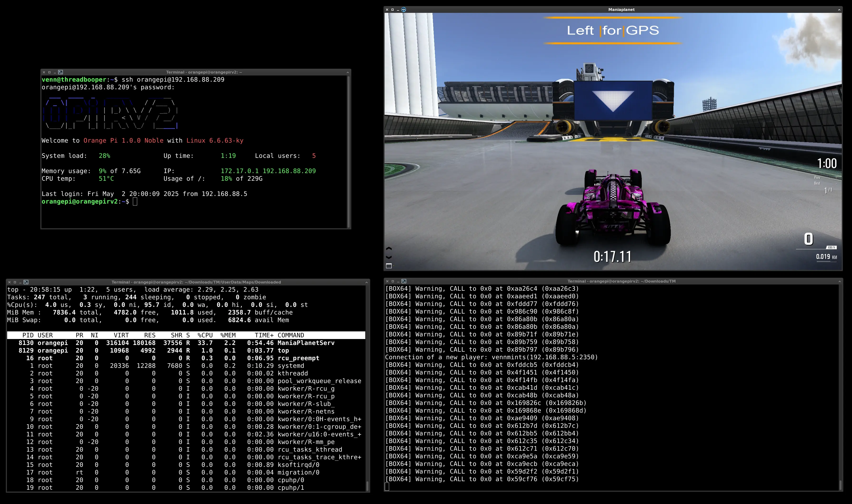The image size is (852, 504).
Task: Click the CPU temp value 51°C
Action: tap(106, 179)
